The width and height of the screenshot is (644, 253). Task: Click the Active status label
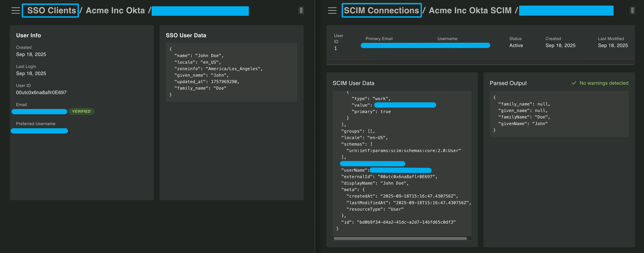pyautogui.click(x=516, y=45)
